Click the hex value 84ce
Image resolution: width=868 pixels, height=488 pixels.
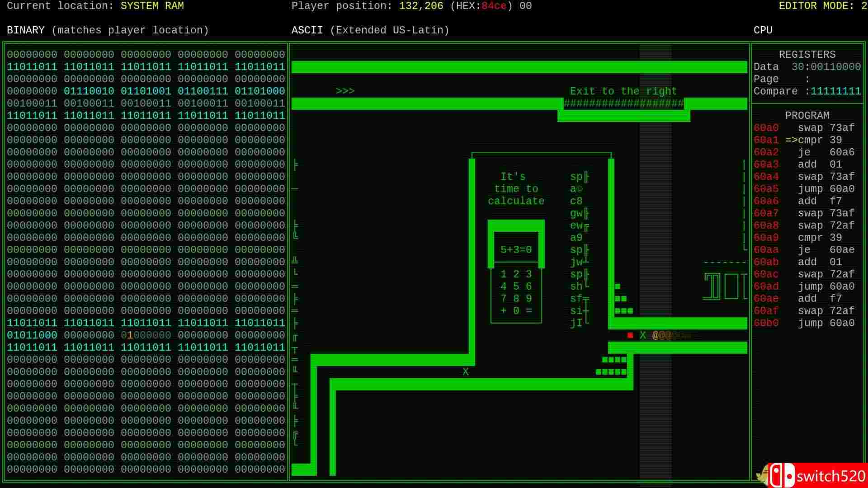[494, 6]
